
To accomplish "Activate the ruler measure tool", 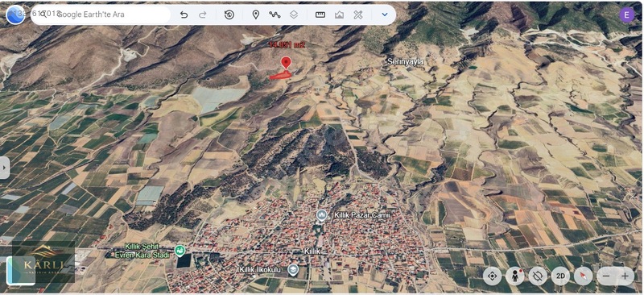I will (320, 15).
